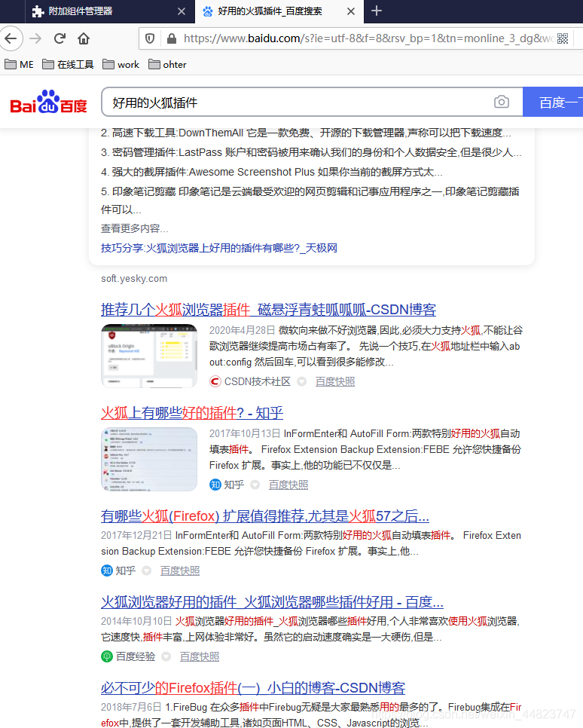
Task: Click list item 5. 印象笔记剪藏
Action: pyautogui.click(x=310, y=200)
